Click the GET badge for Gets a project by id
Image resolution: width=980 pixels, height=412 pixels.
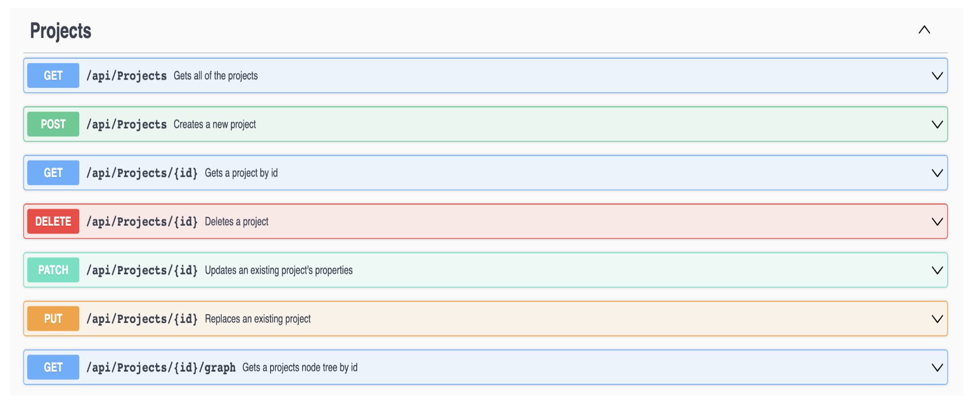(53, 173)
